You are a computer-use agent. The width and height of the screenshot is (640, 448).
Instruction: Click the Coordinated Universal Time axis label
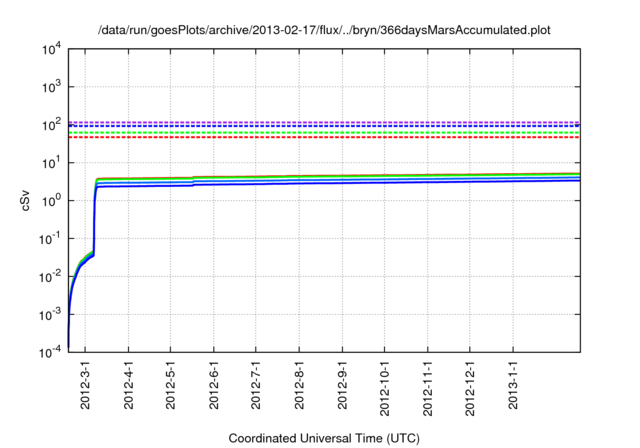pyautogui.click(x=324, y=438)
